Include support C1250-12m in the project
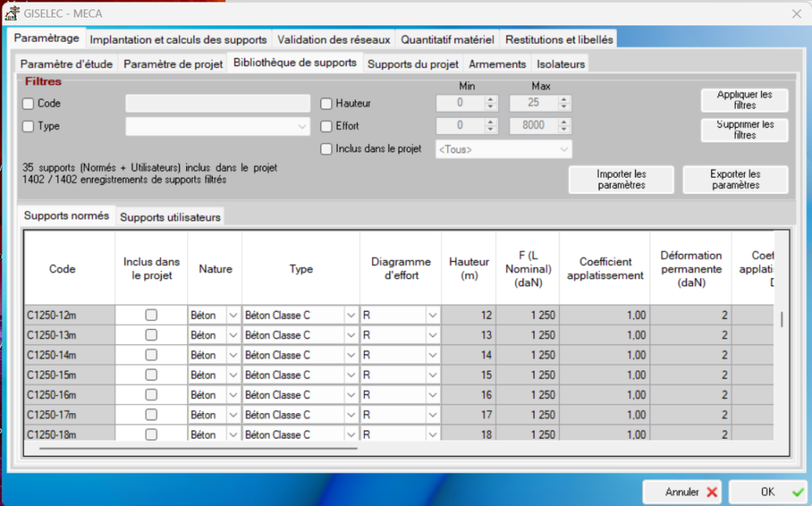This screenshot has width=812, height=506. tap(151, 315)
